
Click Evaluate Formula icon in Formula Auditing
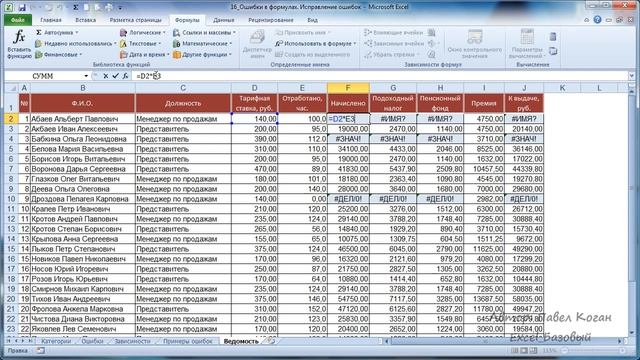click(431, 54)
